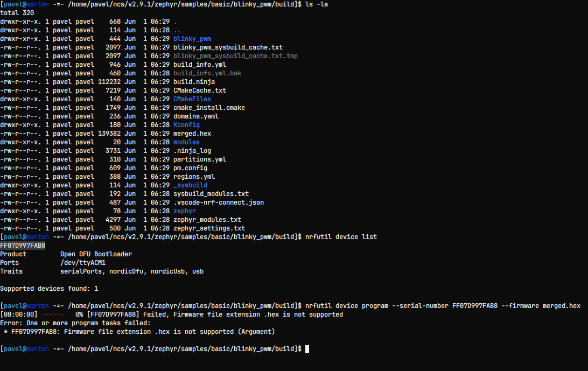Click the .vscode-nrf-connect.json file name
This screenshot has height=371, width=588.
tap(218, 202)
